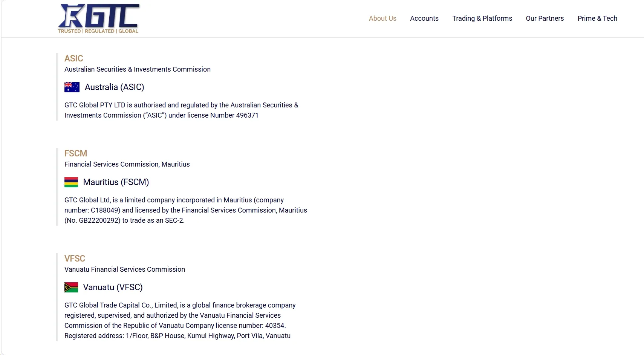This screenshot has height=355, width=644.
Task: Click the Vanuatu flag icon
Action: click(71, 287)
